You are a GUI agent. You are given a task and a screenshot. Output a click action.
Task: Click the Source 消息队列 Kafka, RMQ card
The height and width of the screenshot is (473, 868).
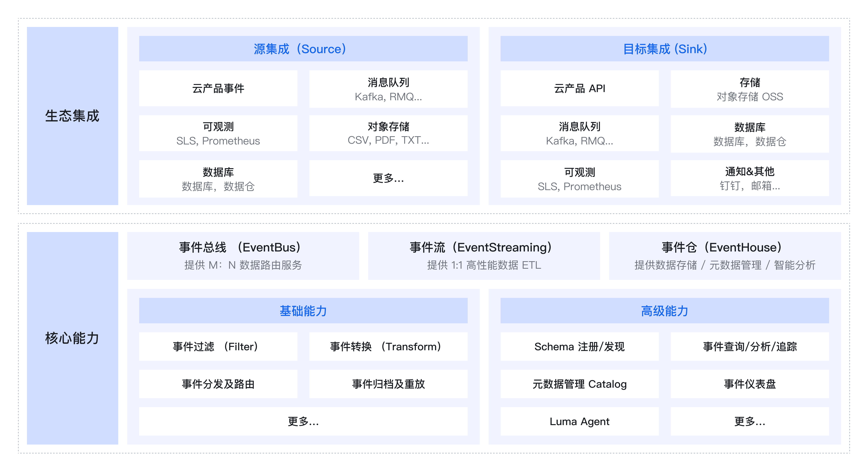[x=388, y=89]
